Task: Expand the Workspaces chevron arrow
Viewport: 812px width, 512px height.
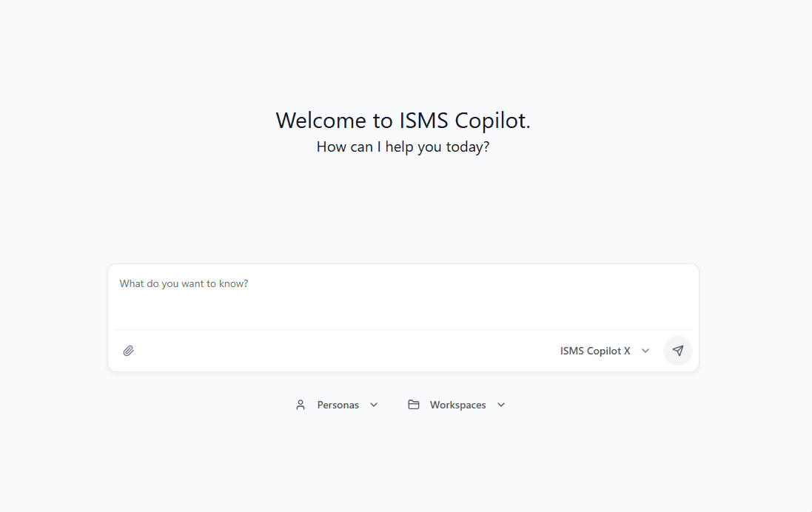Action: click(x=501, y=405)
